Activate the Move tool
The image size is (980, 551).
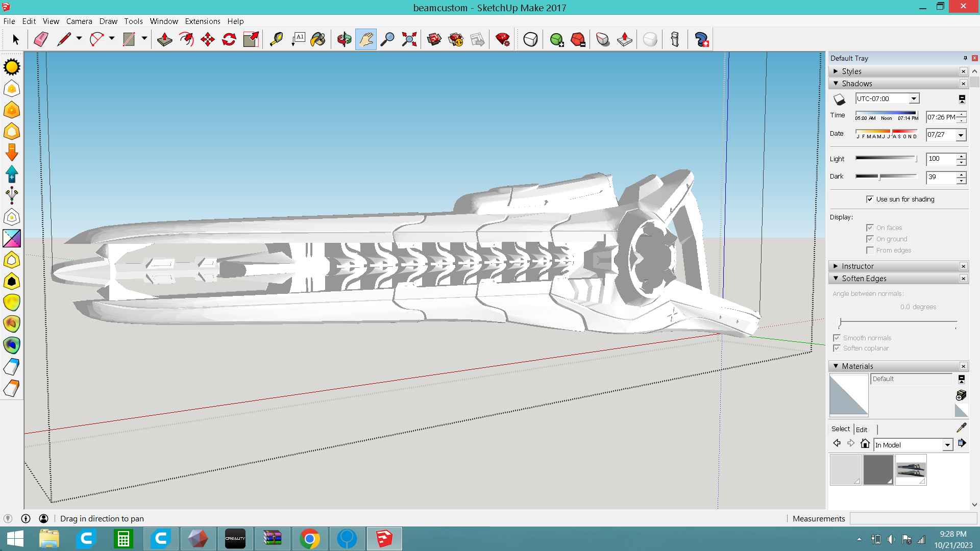coord(208,39)
